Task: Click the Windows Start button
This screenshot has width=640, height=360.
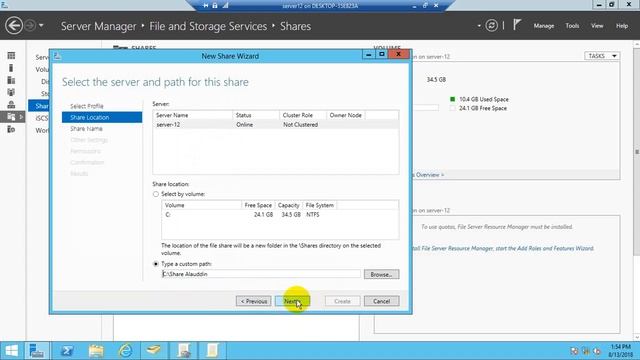Action: coord(11,351)
